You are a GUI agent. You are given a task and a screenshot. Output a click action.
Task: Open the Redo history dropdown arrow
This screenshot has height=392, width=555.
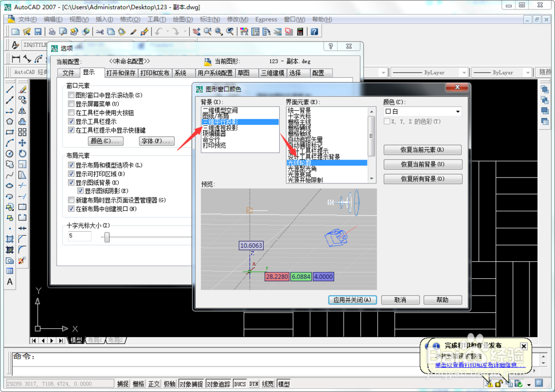point(185,32)
